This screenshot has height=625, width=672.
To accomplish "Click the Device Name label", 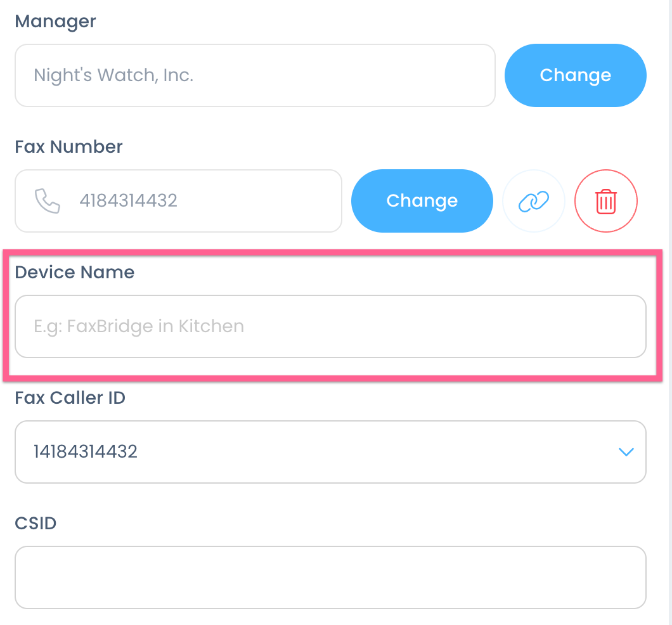I will tap(75, 272).
